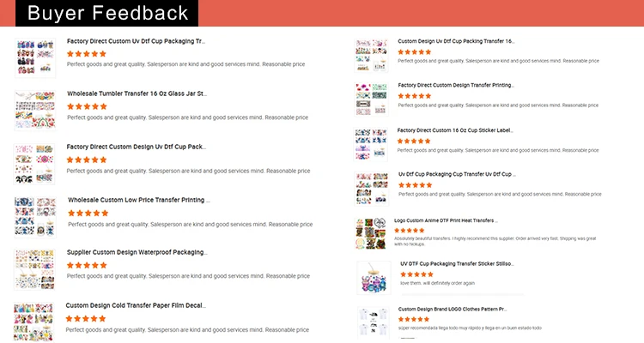
Task: Open "Factory Direct Custom Design Uv Dtf Cup Pack" link
Action: (136, 147)
